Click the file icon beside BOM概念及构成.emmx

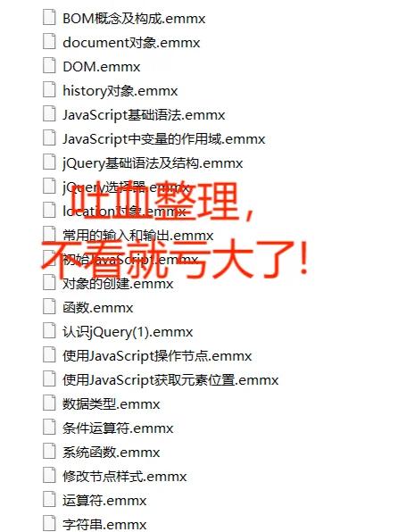[49, 17]
